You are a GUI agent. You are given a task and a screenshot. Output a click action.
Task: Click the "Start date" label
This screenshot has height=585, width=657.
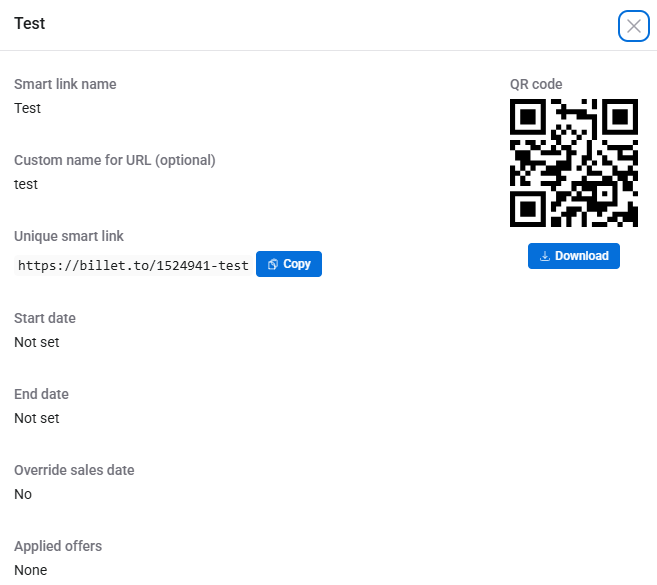point(45,318)
